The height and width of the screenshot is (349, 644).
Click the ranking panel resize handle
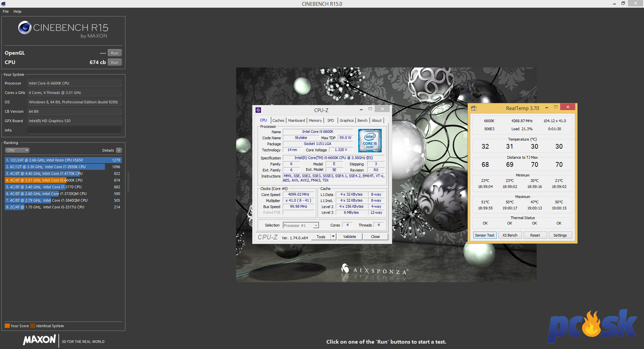pyautogui.click(x=128, y=182)
